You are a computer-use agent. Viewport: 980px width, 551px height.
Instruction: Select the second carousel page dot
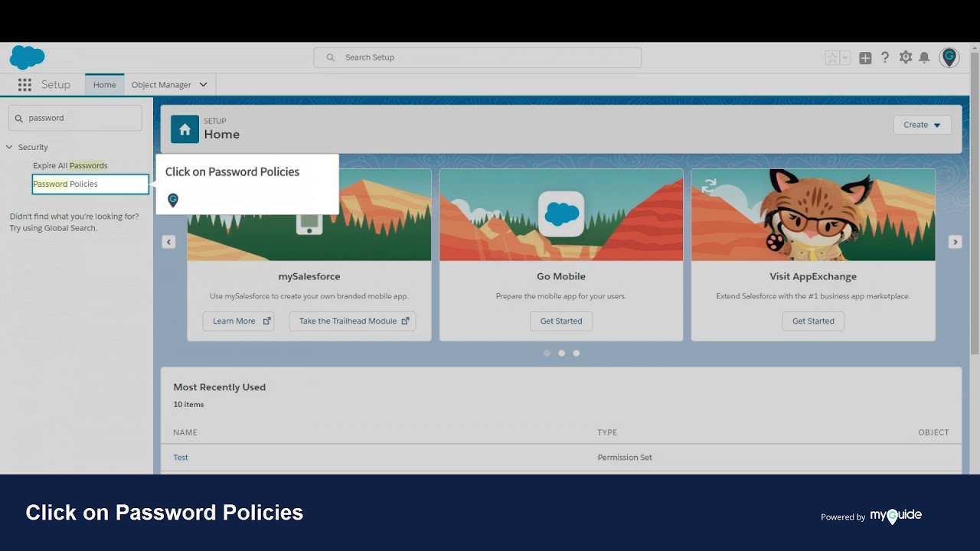pos(561,353)
